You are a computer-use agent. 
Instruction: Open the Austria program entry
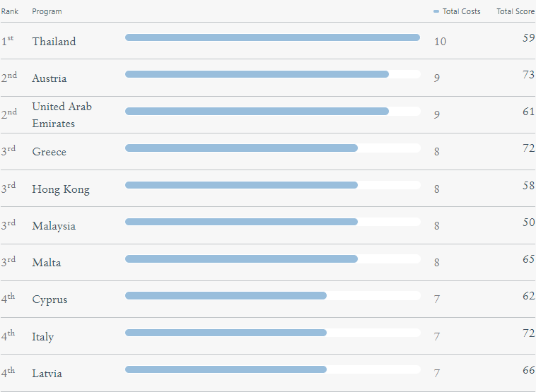pos(49,78)
